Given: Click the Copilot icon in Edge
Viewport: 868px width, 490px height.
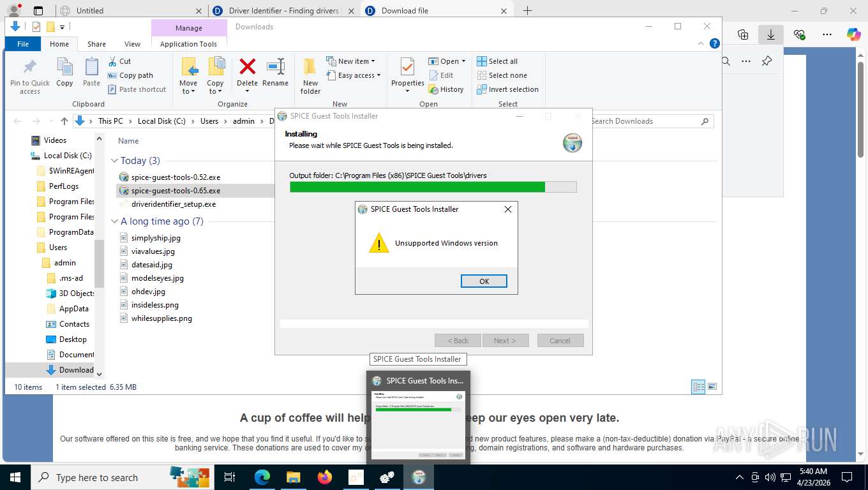Looking at the screenshot, I should (x=853, y=34).
